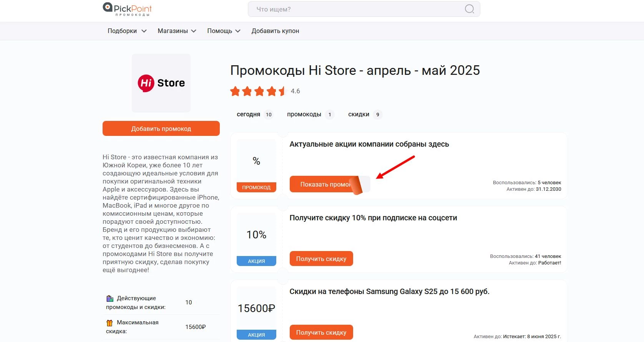Click the Показать промокод button

pos(330,184)
